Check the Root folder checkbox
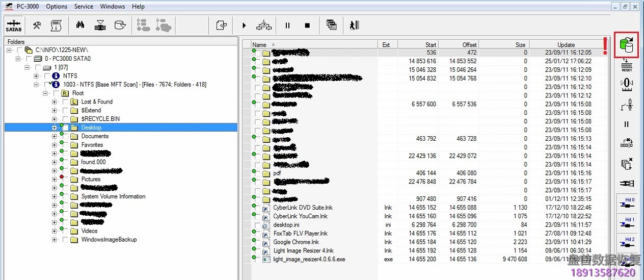Image resolution: width=644 pixels, height=280 pixels. coord(56,93)
